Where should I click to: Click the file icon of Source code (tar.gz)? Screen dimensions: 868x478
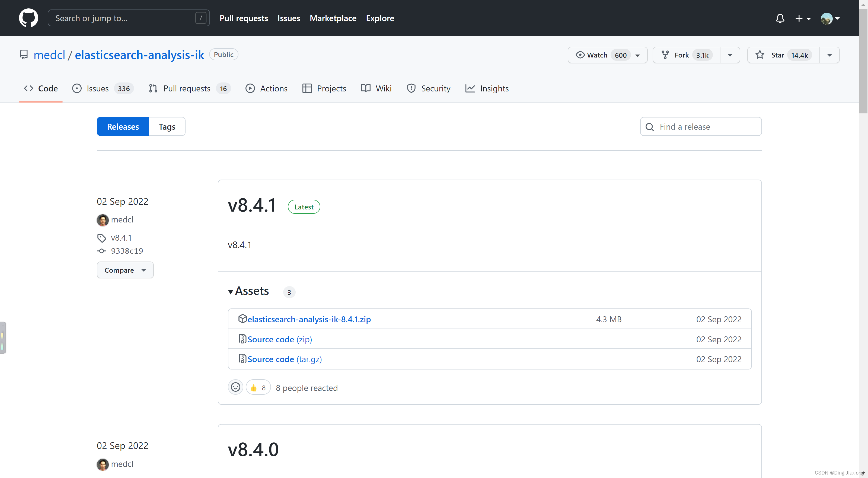tap(242, 359)
